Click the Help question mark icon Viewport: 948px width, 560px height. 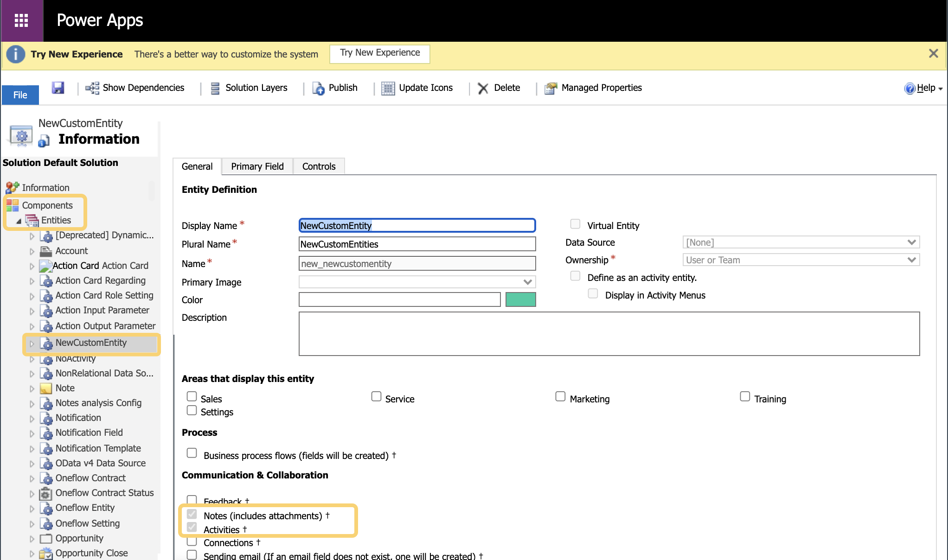(910, 88)
